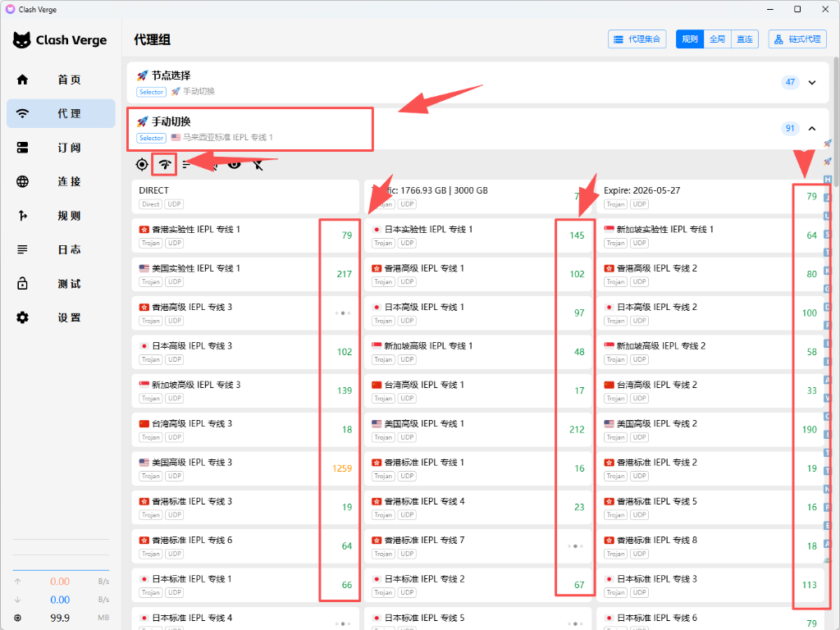
Task: Click Trojan tag on 香港高级 IEPL 专线 2
Action: pyautogui.click(x=615, y=282)
